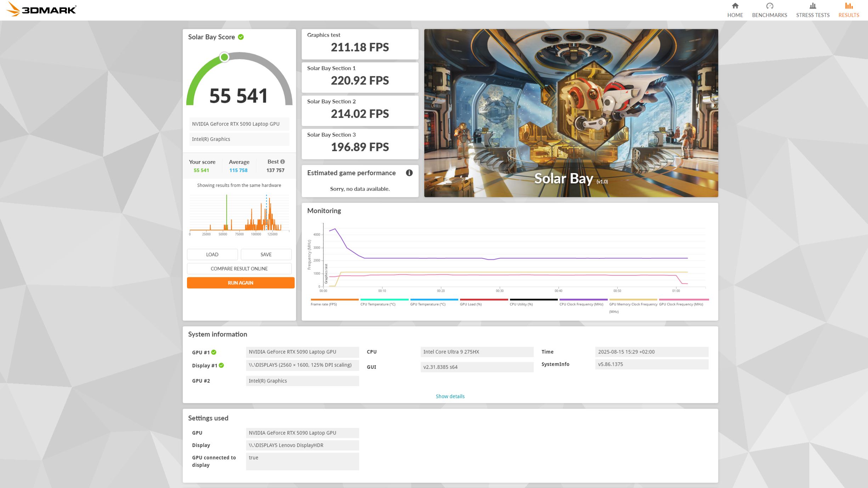Select the STRESS TESTS menu label
This screenshot has height=488, width=868.
(813, 15)
